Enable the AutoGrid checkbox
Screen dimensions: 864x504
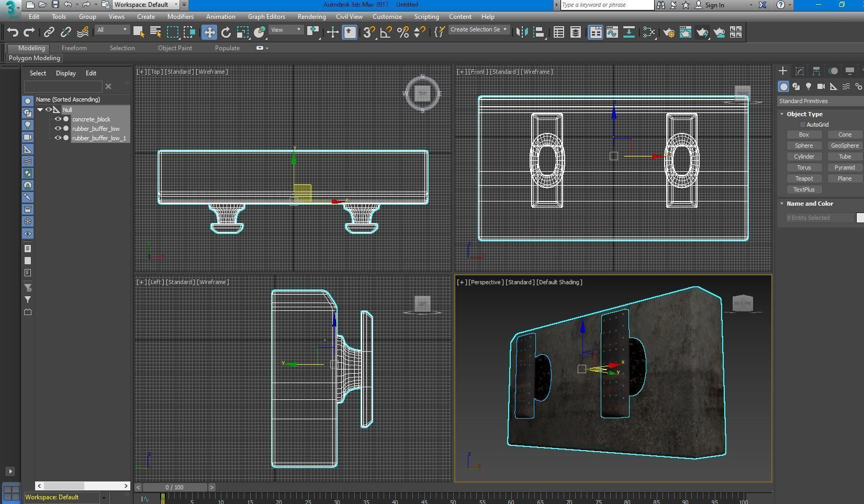pos(803,125)
